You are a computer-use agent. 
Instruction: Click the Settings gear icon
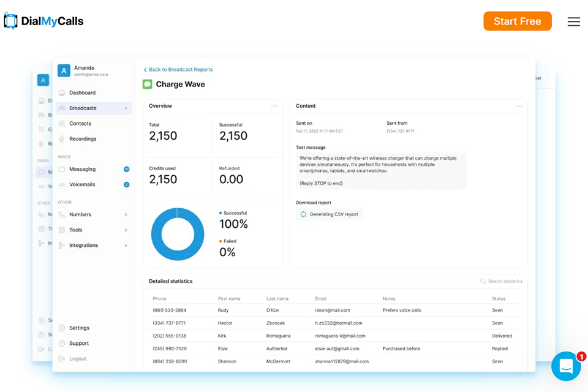coord(62,328)
